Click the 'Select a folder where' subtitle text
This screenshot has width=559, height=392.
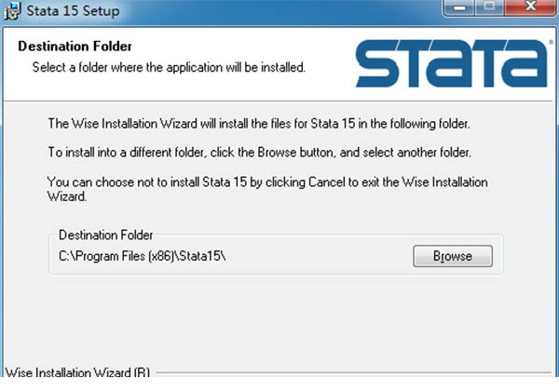(x=169, y=67)
